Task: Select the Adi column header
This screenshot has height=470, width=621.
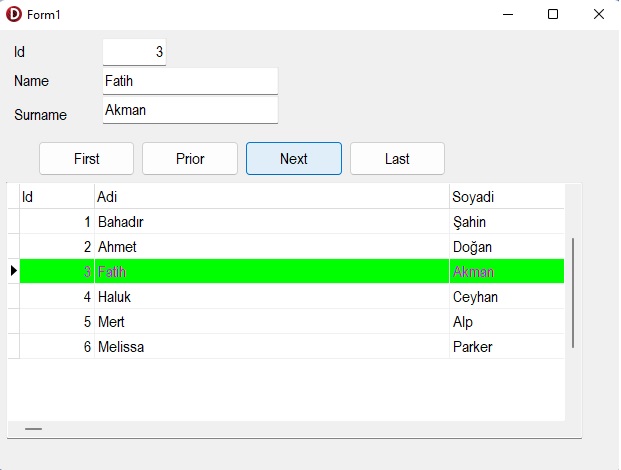Action: [272, 196]
